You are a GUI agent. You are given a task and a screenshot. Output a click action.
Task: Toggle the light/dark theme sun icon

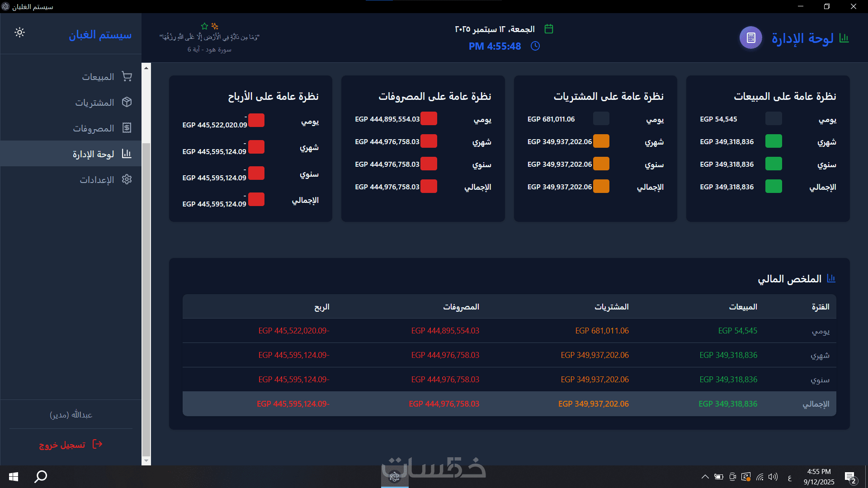pyautogui.click(x=19, y=33)
